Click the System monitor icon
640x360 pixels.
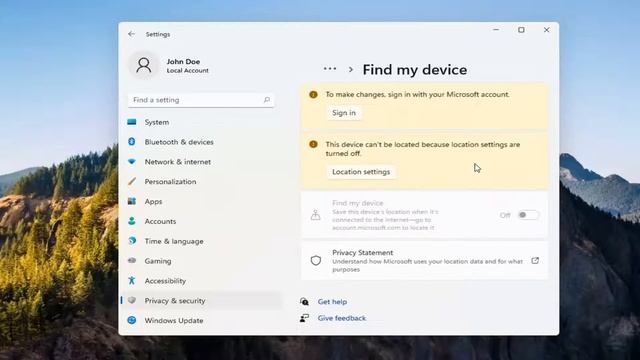click(x=131, y=122)
